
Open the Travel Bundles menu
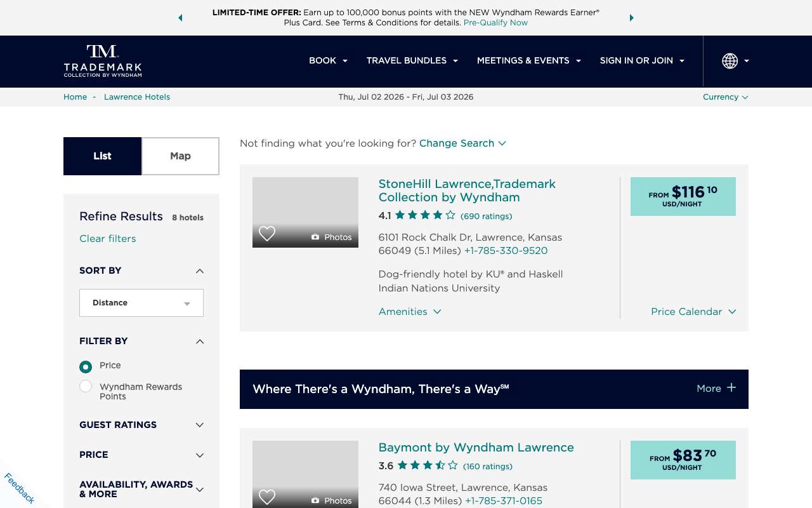point(412,60)
